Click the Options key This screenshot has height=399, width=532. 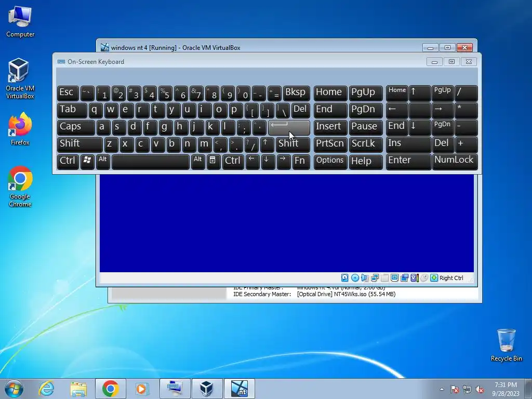tap(330, 162)
